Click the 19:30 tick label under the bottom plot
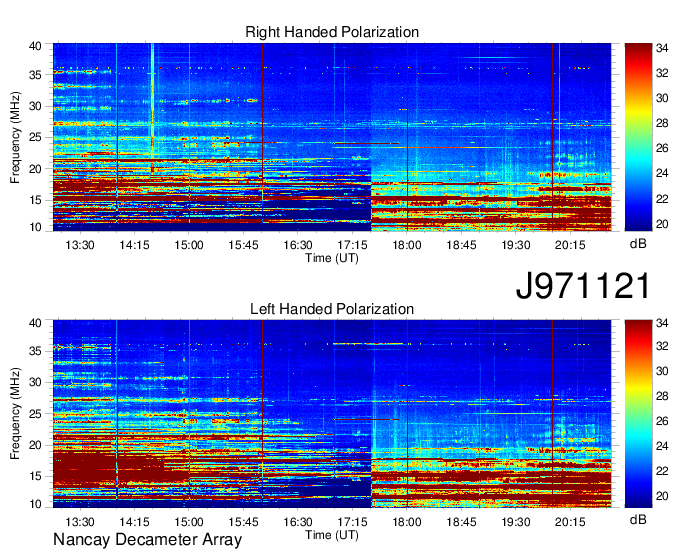 (516, 522)
